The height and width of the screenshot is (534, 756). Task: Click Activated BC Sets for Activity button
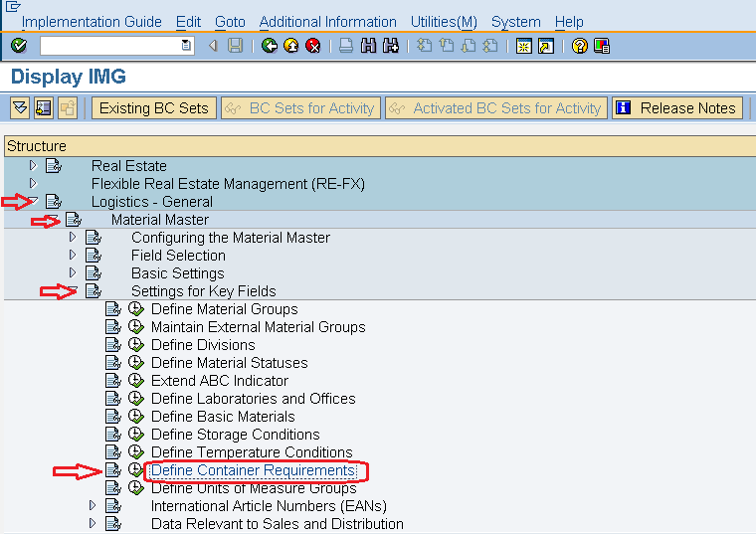[496, 108]
